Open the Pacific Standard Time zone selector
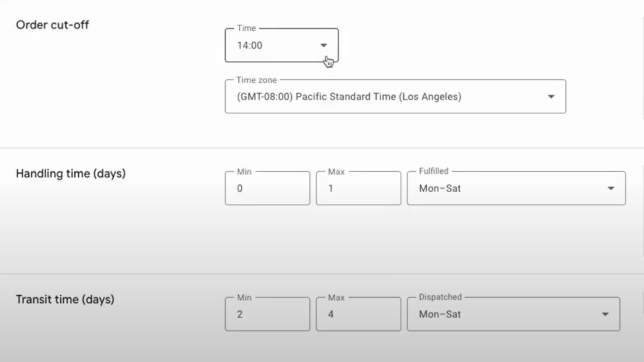The image size is (644, 362). pyautogui.click(x=395, y=97)
